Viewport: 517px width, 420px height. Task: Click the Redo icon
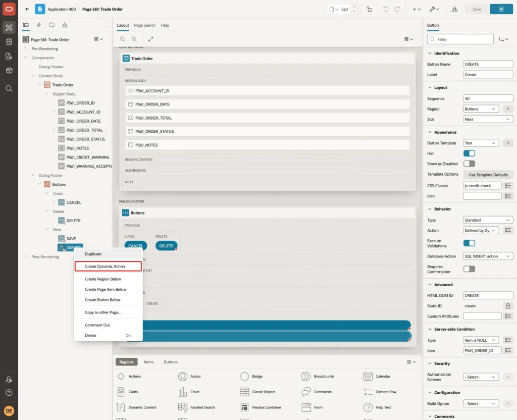[x=397, y=9]
